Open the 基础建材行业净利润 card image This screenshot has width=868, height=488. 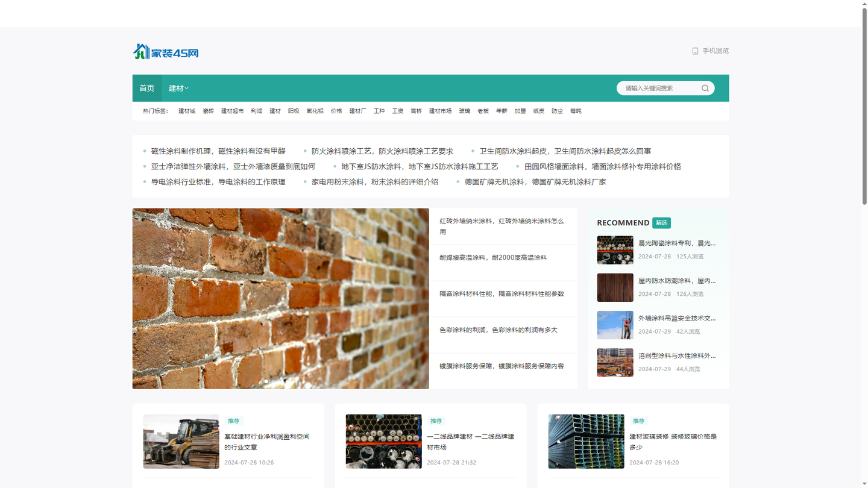pyautogui.click(x=181, y=442)
